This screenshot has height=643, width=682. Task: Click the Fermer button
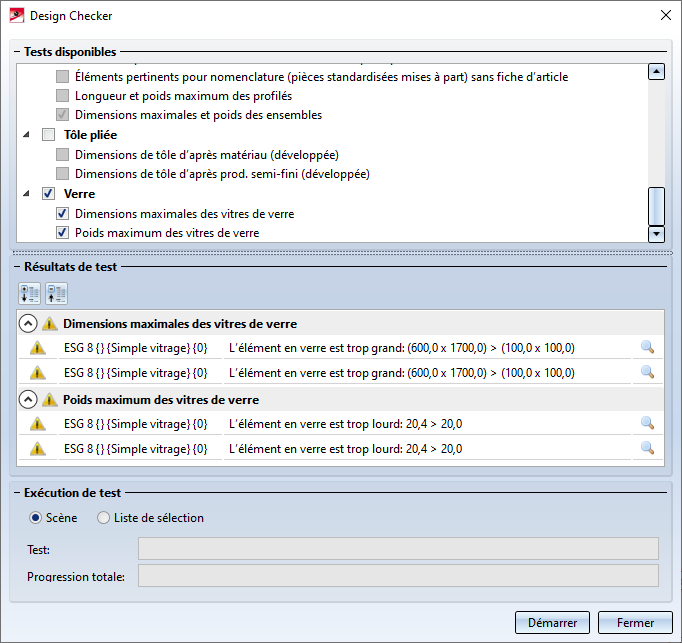pyautogui.click(x=635, y=623)
